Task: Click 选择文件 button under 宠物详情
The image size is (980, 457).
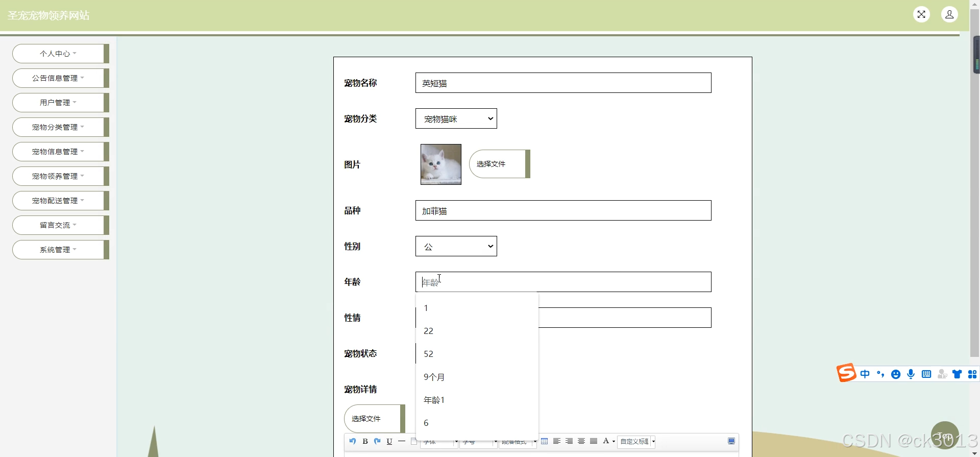Action: (x=375, y=419)
